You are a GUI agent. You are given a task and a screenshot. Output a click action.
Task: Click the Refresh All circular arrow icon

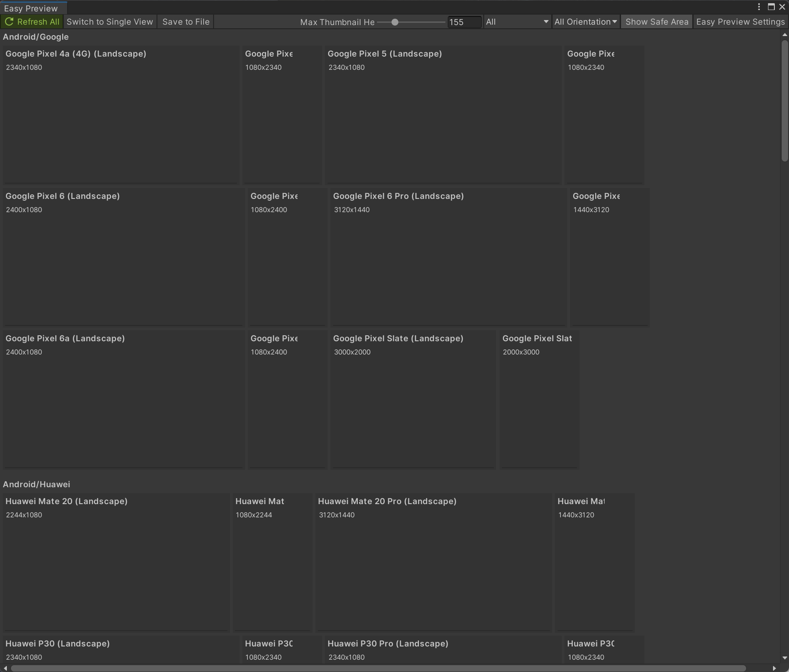(8, 21)
